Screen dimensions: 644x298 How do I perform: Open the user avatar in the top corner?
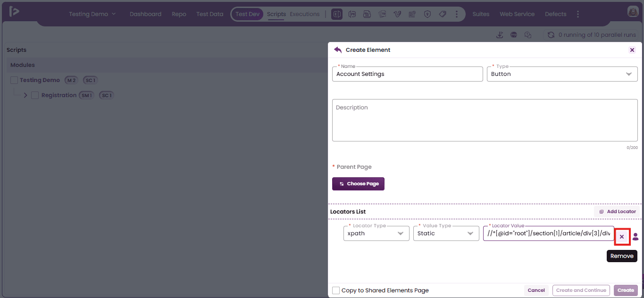[633, 12]
